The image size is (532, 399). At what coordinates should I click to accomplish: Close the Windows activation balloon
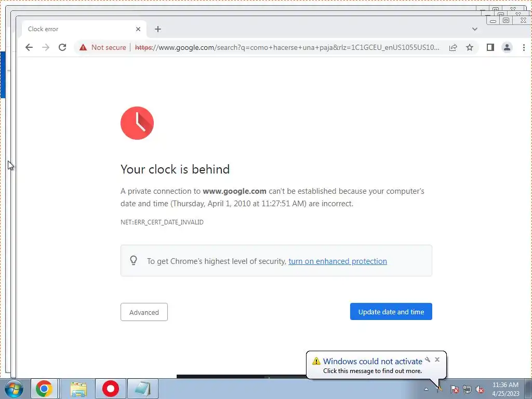(437, 360)
